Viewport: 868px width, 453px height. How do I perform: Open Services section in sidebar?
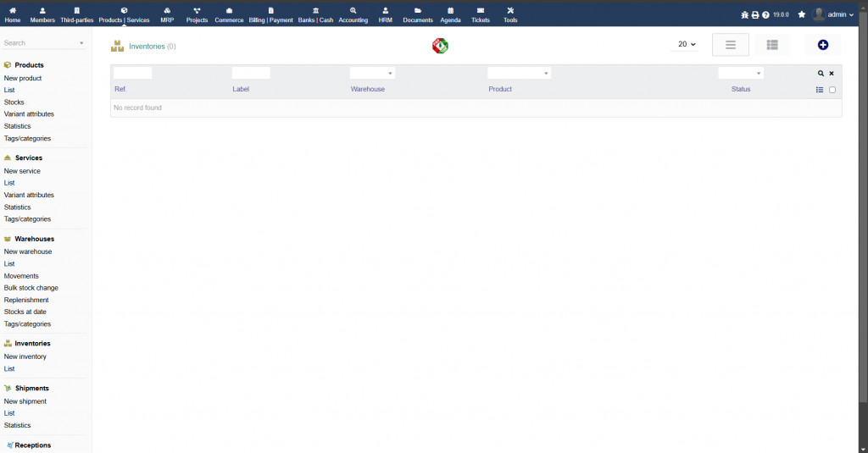coord(29,157)
